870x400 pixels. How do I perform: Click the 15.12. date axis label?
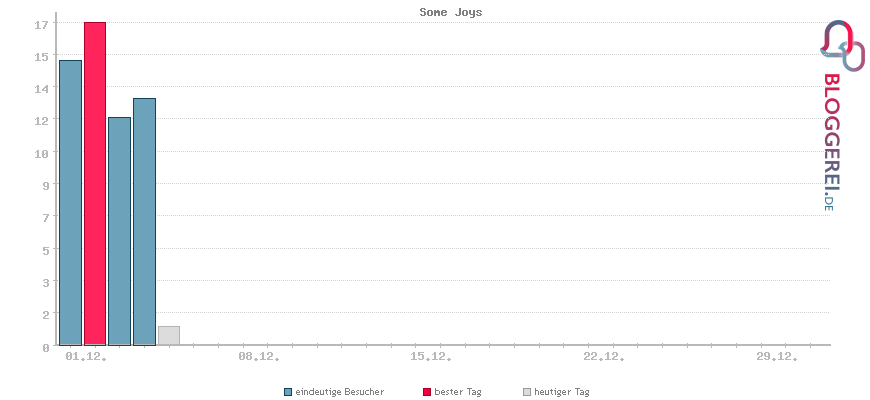click(431, 356)
